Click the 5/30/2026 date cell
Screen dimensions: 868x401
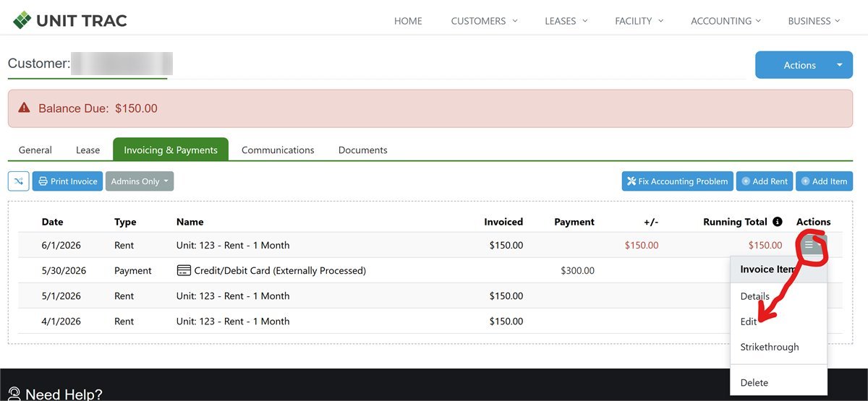(64, 271)
